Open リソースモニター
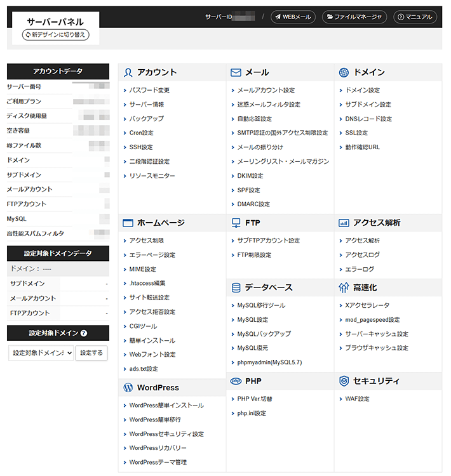Image resolution: width=451 pixels, height=476 pixels. click(x=152, y=176)
